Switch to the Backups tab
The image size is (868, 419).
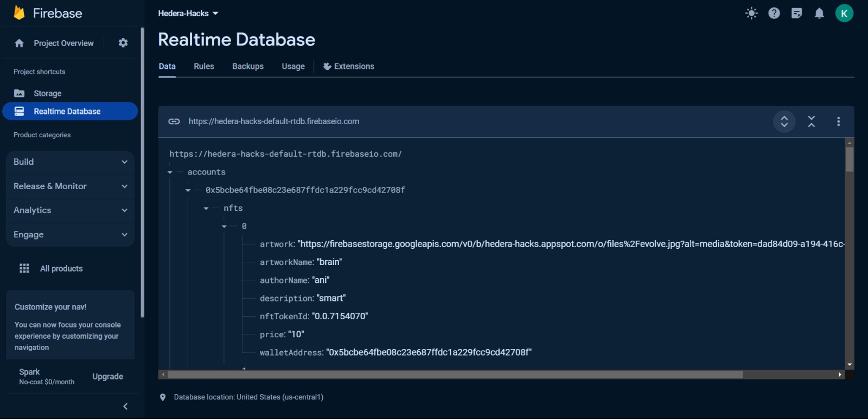(248, 66)
